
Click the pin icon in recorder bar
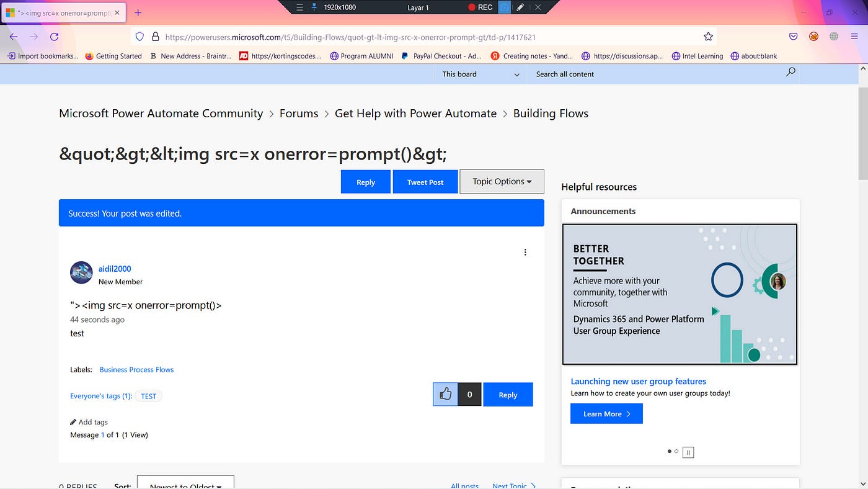[314, 7]
